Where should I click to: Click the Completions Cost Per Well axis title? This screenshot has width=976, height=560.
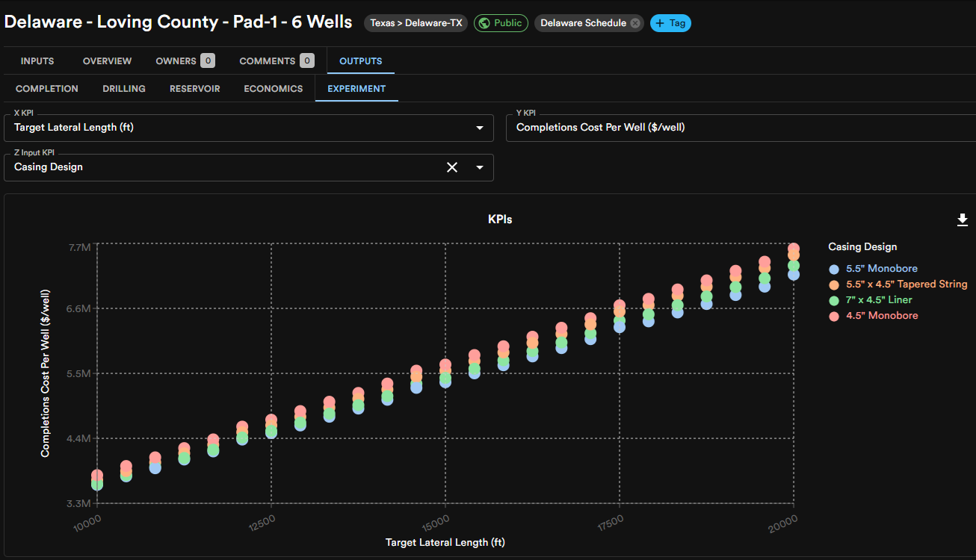point(46,373)
